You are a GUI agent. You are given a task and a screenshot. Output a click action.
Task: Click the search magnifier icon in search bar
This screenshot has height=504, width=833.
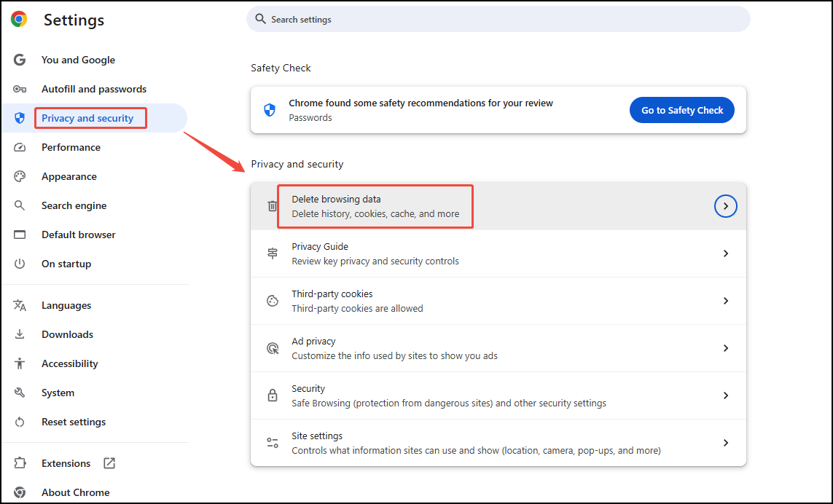click(x=260, y=19)
